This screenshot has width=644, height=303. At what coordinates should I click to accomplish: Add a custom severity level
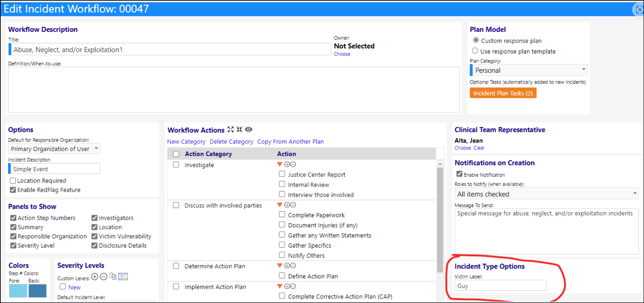click(95, 277)
